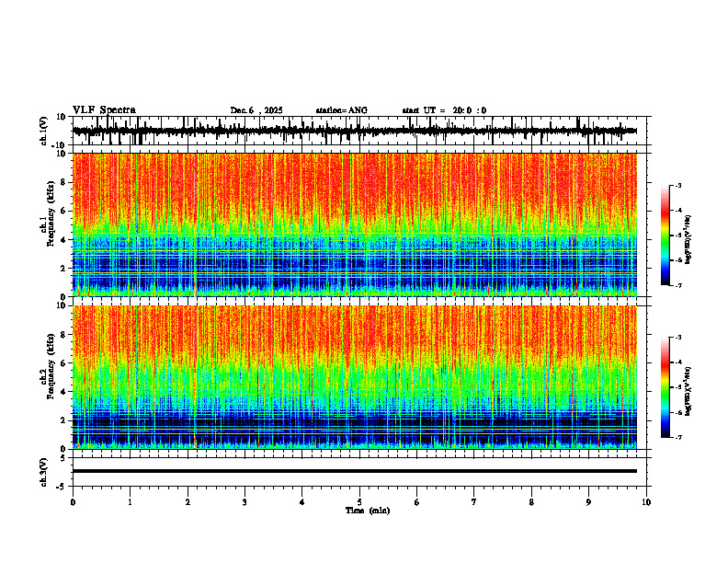Click the "-3" label on ch.1 color scale

(x=678, y=185)
